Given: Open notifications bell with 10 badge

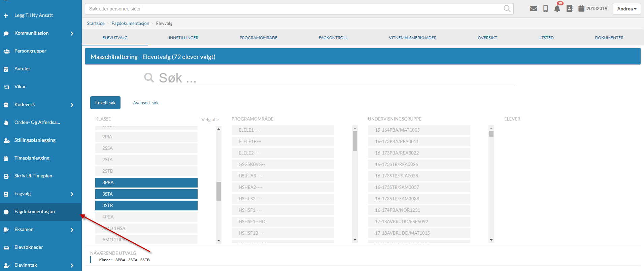Looking at the screenshot, I should pyautogui.click(x=557, y=8).
